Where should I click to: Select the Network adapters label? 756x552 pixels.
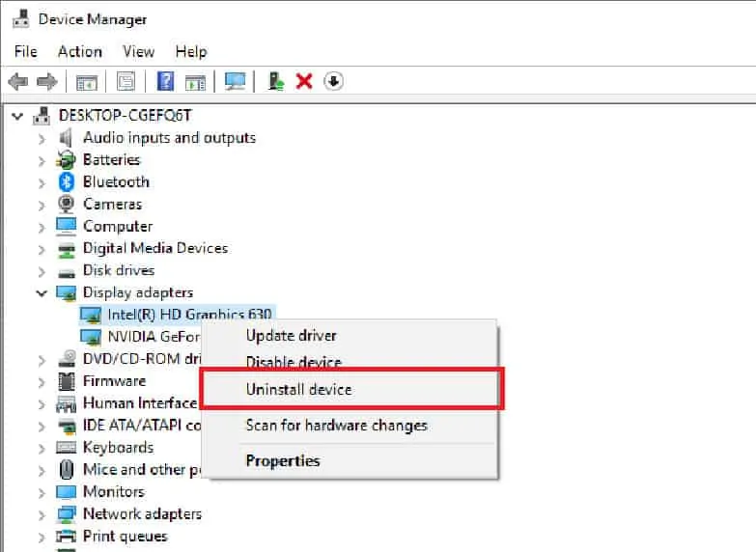[x=142, y=514]
